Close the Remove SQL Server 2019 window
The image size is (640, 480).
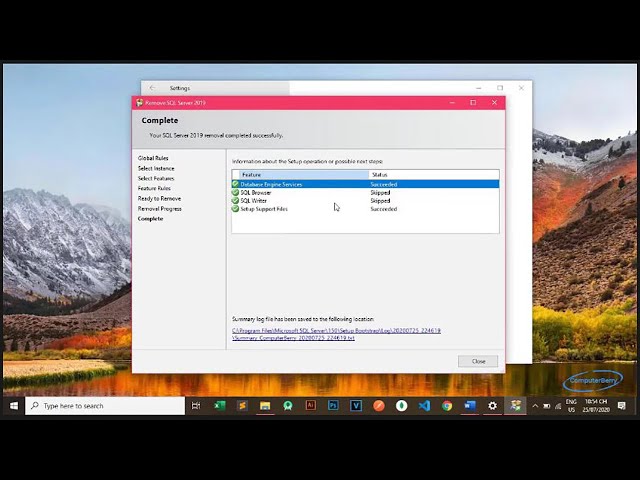pos(494,103)
